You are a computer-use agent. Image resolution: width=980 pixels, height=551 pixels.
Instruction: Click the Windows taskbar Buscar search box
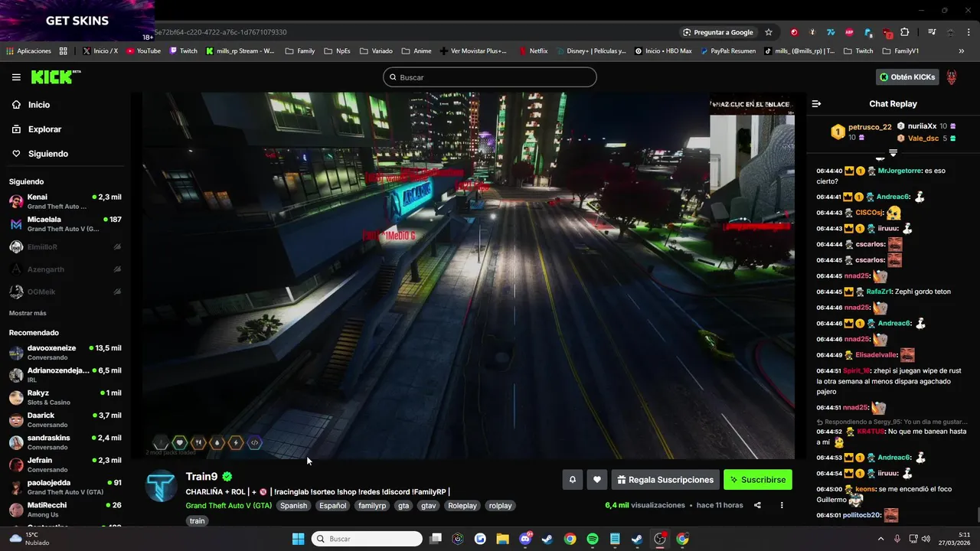click(x=367, y=539)
